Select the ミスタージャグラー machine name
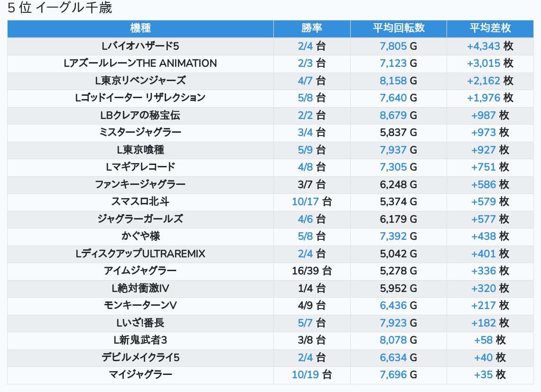The height and width of the screenshot is (392, 541). [140, 132]
